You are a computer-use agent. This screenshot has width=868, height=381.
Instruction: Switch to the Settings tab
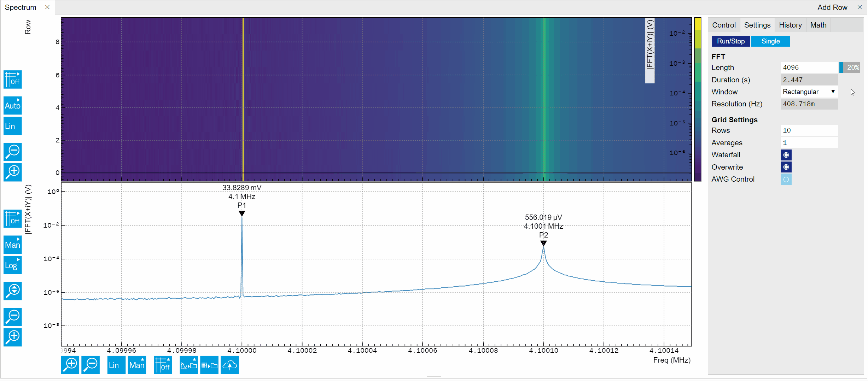(757, 25)
